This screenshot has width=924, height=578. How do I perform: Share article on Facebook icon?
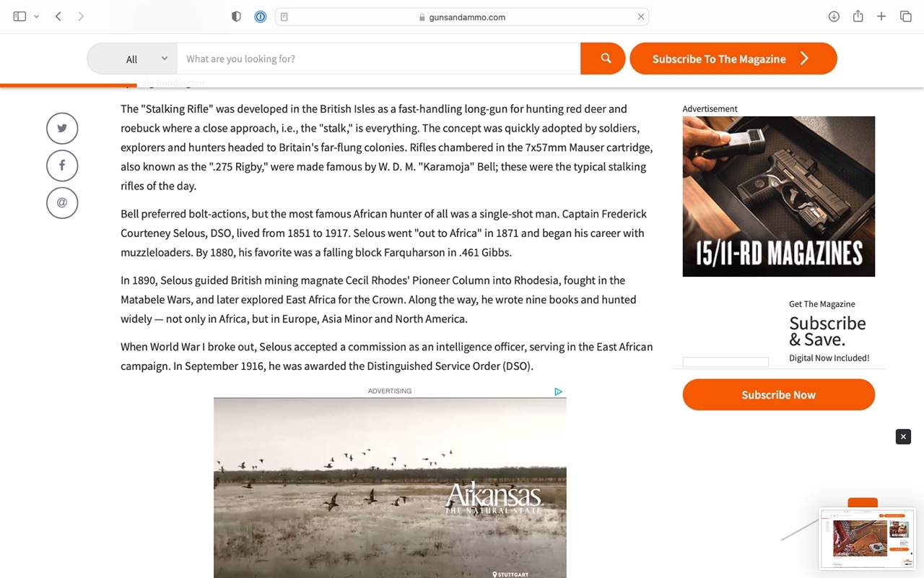[62, 165]
